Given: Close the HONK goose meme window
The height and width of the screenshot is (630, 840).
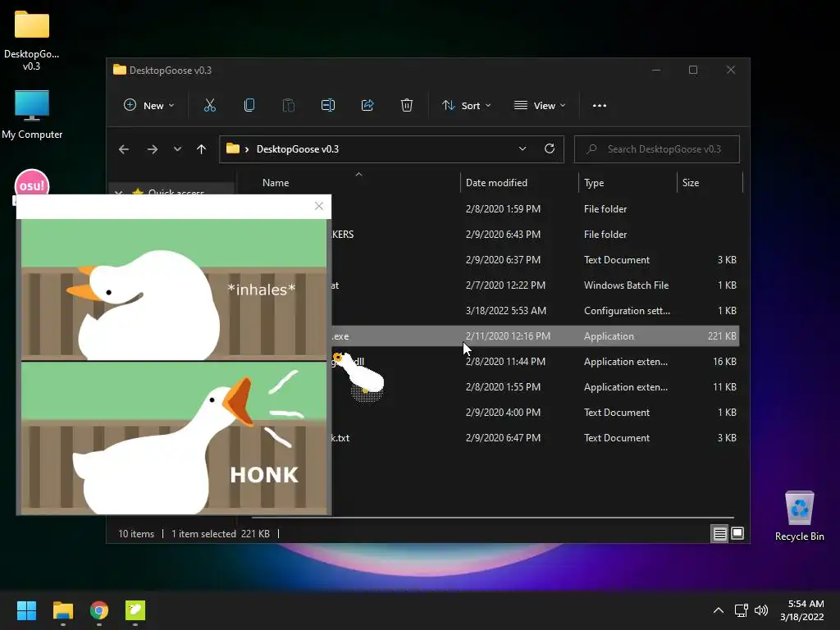Looking at the screenshot, I should point(319,206).
